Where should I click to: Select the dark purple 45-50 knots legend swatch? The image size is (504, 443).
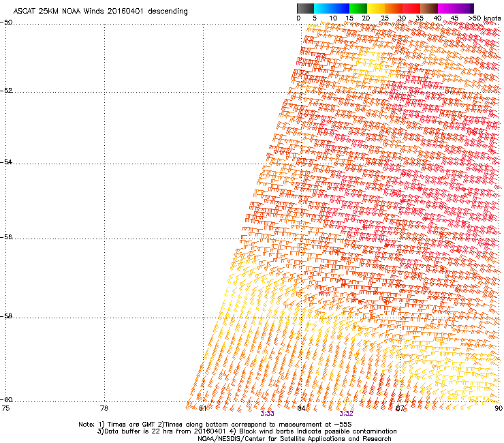[x=464, y=8]
